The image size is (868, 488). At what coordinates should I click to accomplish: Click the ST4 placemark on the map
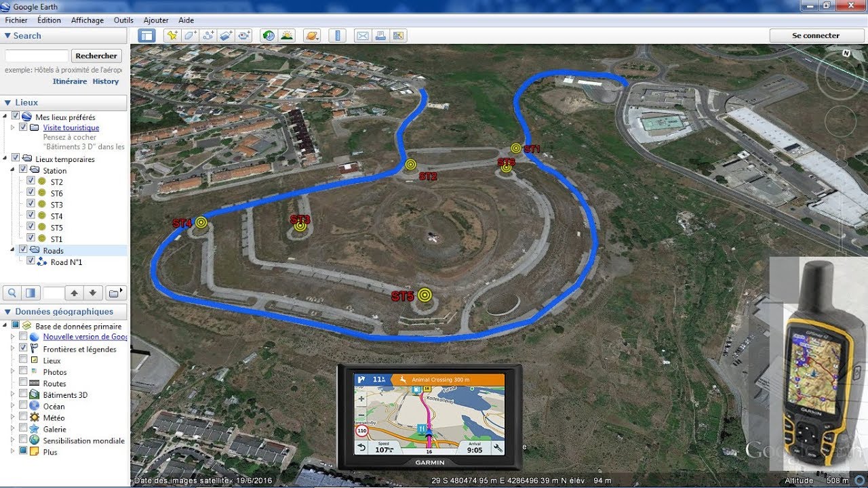pos(201,222)
